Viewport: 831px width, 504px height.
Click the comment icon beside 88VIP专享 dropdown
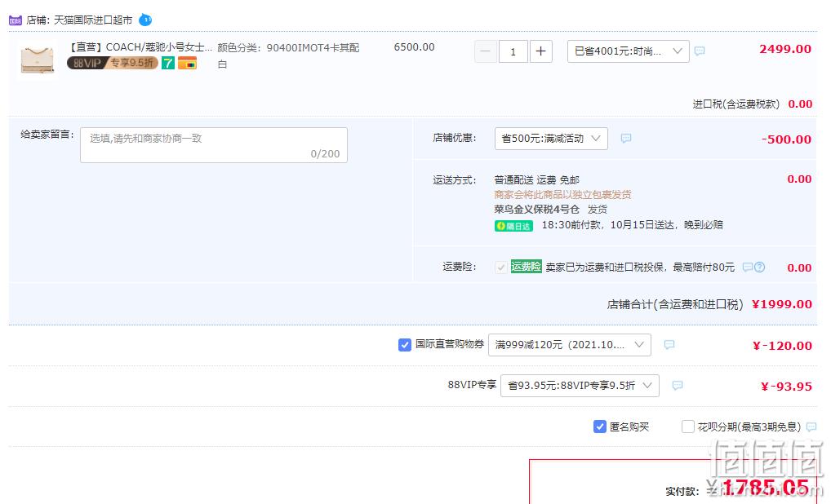pos(678,386)
